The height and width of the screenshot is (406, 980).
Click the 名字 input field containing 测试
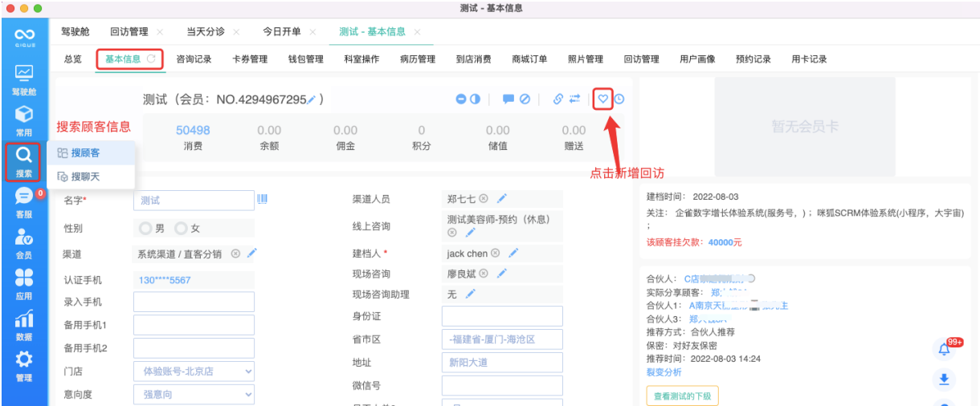click(x=194, y=200)
